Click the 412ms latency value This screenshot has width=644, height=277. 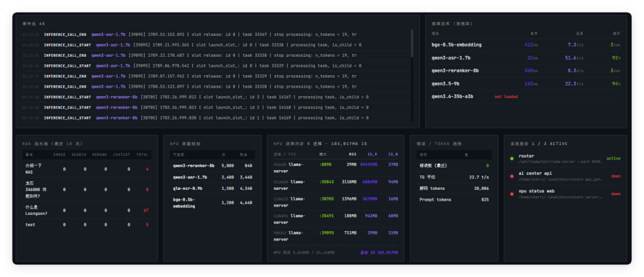click(531, 45)
